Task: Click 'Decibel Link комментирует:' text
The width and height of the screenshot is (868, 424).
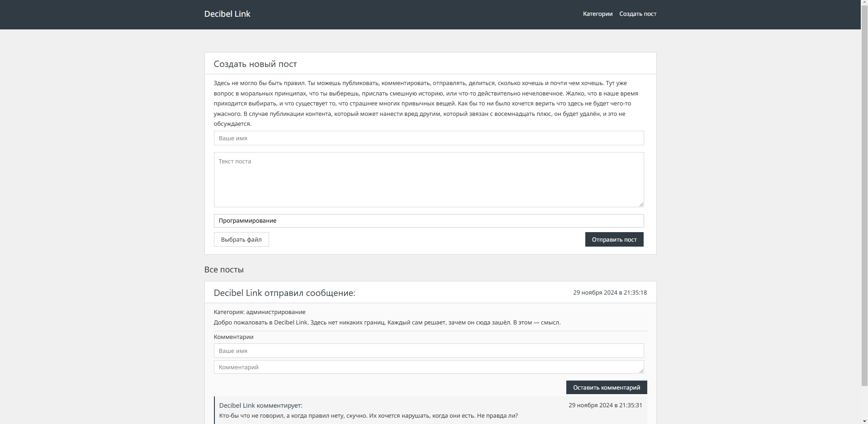Action: pyautogui.click(x=261, y=405)
